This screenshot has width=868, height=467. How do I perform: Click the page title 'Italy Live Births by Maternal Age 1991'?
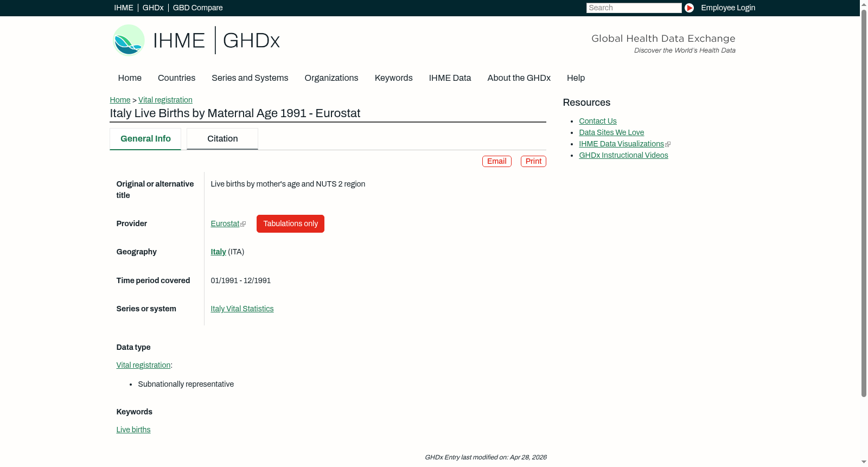pos(235,113)
